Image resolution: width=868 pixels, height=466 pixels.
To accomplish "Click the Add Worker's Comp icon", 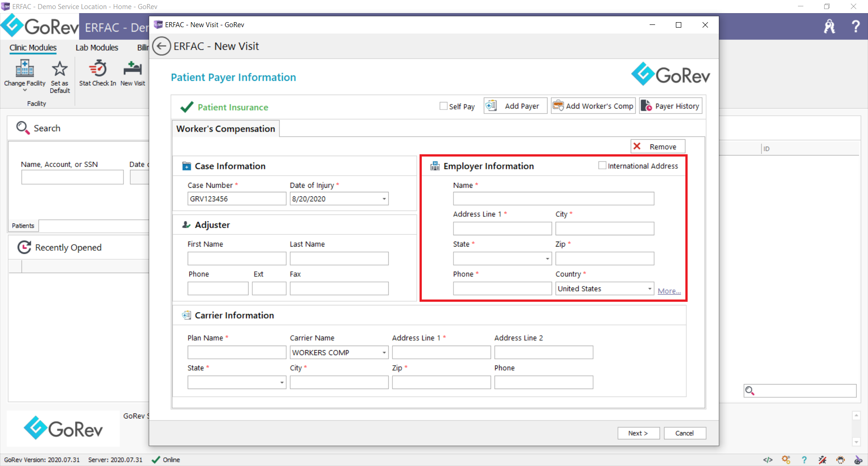I will pyautogui.click(x=558, y=106).
